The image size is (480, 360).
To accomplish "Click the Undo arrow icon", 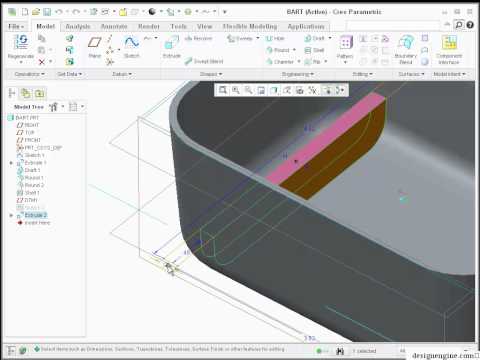I will (59, 12).
